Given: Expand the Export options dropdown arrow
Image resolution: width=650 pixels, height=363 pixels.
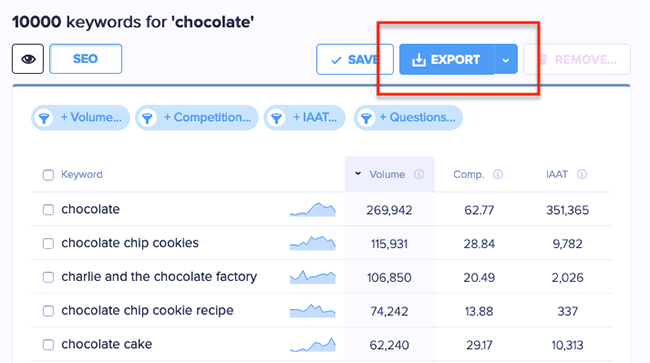Looking at the screenshot, I should [x=506, y=60].
